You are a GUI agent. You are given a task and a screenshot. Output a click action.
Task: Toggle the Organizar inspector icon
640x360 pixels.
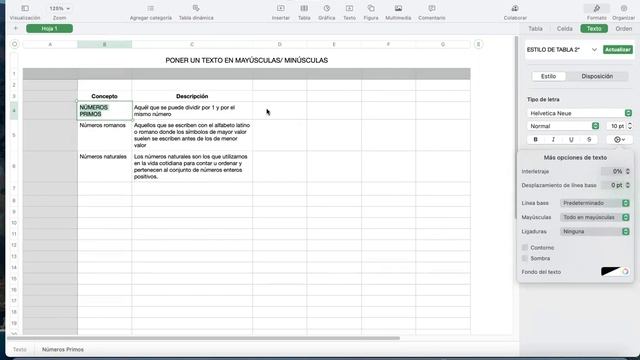pos(624,9)
